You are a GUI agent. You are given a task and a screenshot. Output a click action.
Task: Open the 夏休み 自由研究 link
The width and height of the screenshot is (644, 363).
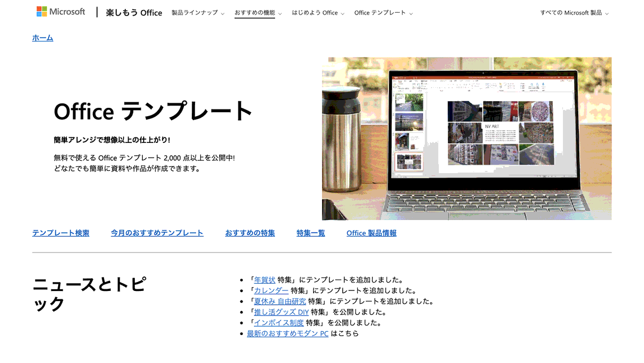pyautogui.click(x=280, y=301)
